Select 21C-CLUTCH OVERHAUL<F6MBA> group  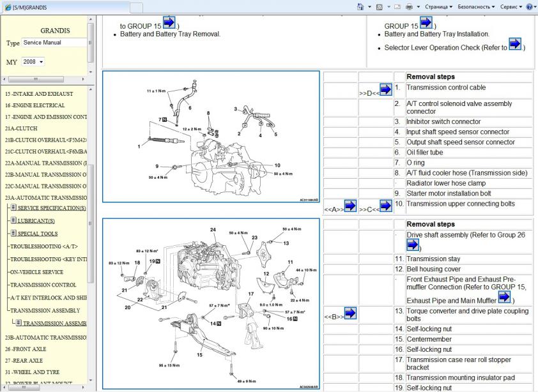(45, 151)
